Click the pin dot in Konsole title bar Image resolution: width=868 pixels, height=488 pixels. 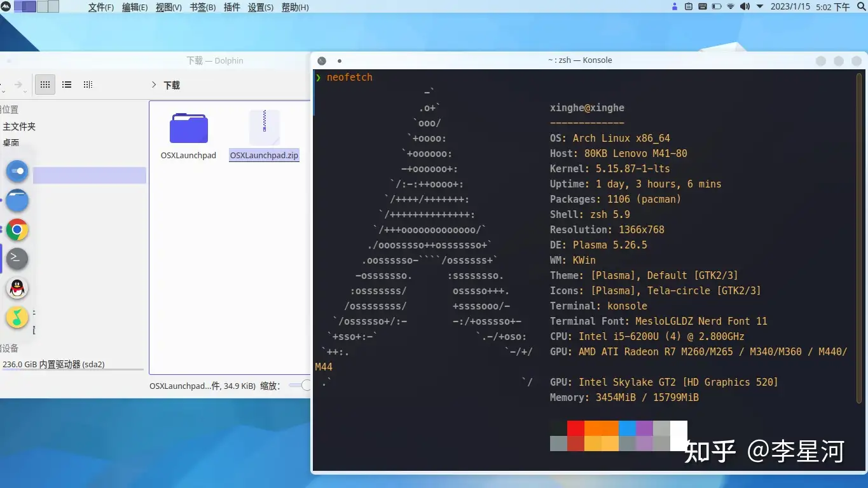(340, 60)
